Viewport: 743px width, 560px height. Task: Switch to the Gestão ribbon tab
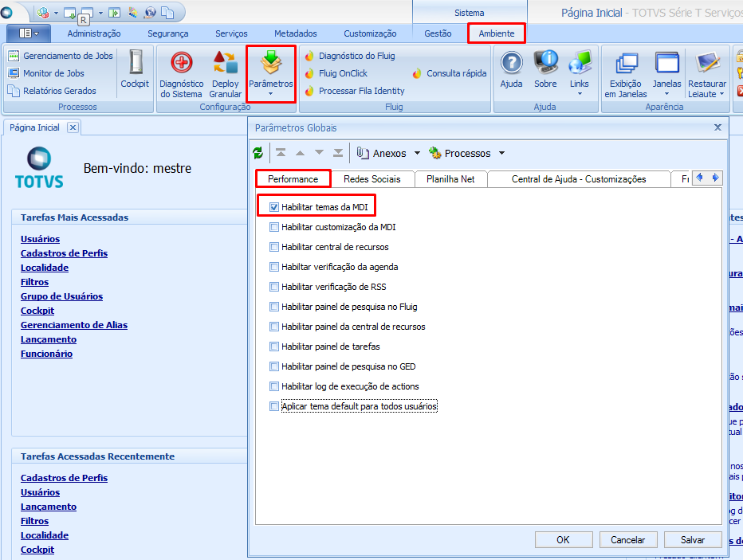[x=438, y=33]
